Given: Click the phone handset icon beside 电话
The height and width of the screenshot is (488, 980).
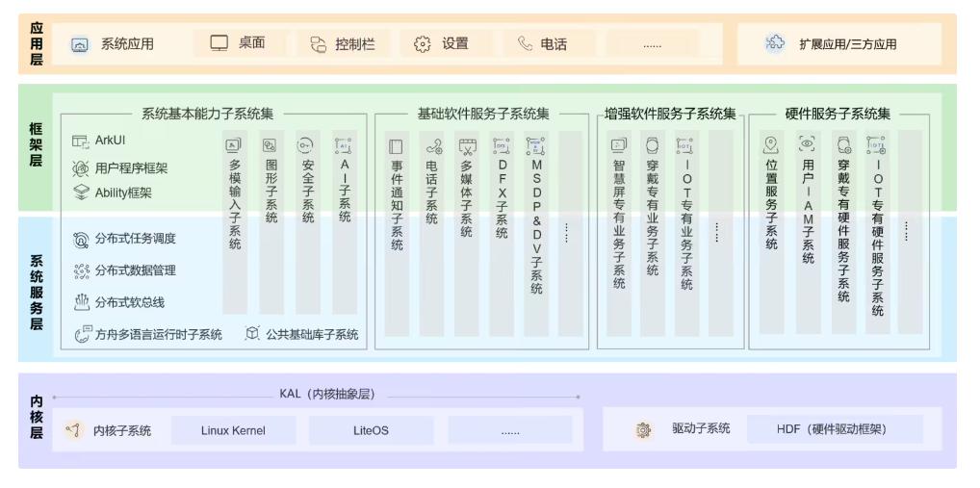Looking at the screenshot, I should pos(525,43).
